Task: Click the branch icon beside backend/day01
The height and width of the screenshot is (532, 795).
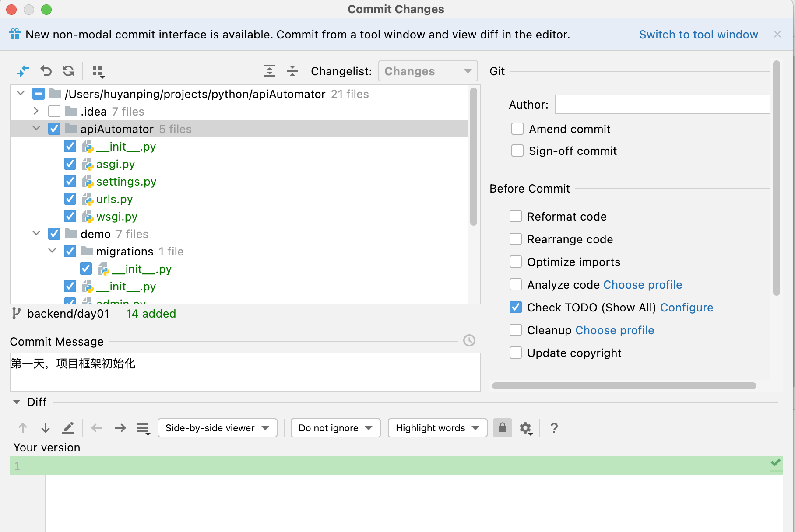Action: (16, 313)
